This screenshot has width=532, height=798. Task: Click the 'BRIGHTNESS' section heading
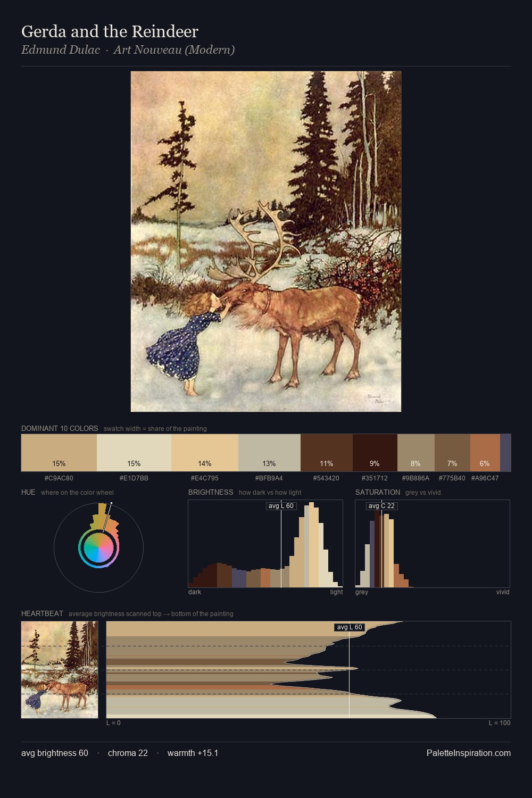click(211, 492)
